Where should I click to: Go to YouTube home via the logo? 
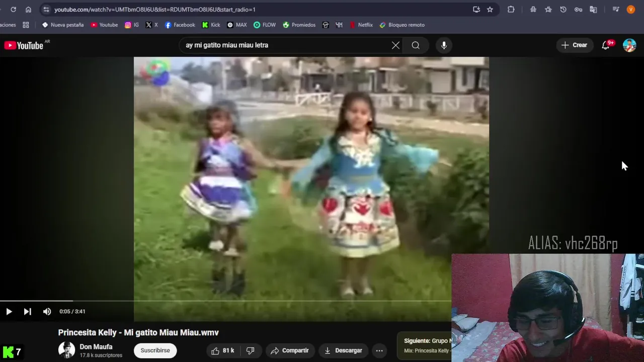pyautogui.click(x=24, y=45)
